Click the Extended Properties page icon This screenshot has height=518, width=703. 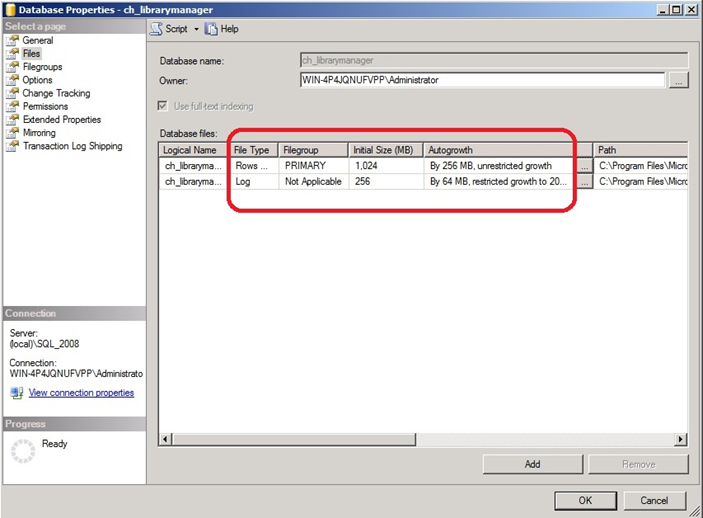13,120
